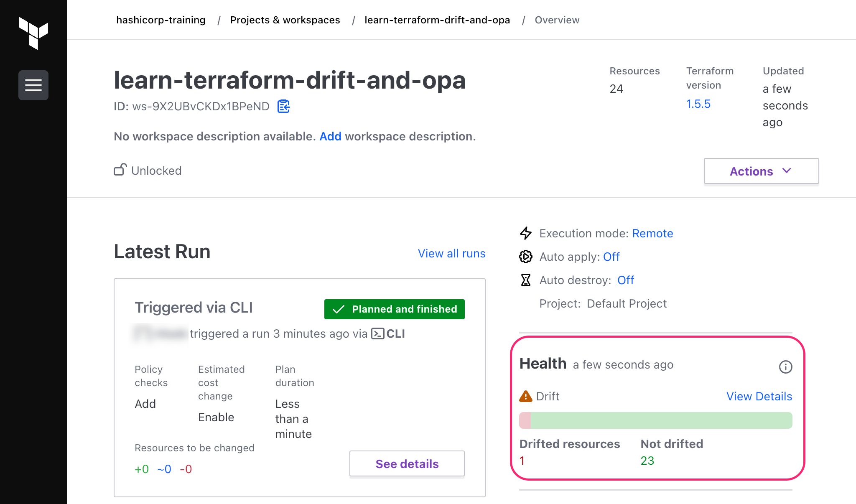Viewport: 856px width, 504px height.
Task: Click the Triggered via CLI run title
Action: point(194,308)
